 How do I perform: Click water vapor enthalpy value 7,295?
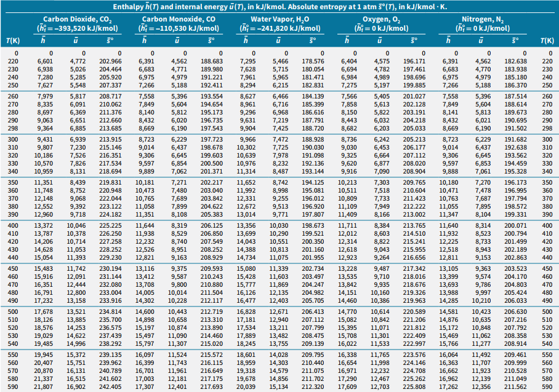[x=247, y=62]
